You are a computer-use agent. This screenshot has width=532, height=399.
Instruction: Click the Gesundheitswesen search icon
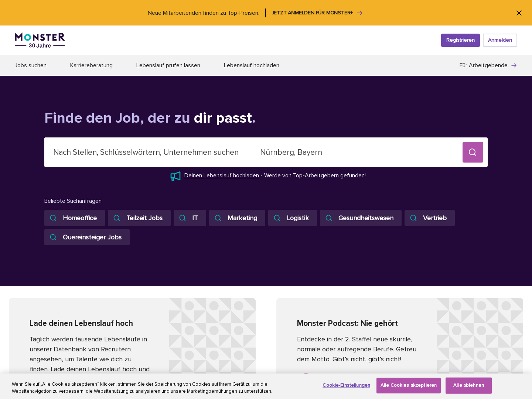(329, 218)
